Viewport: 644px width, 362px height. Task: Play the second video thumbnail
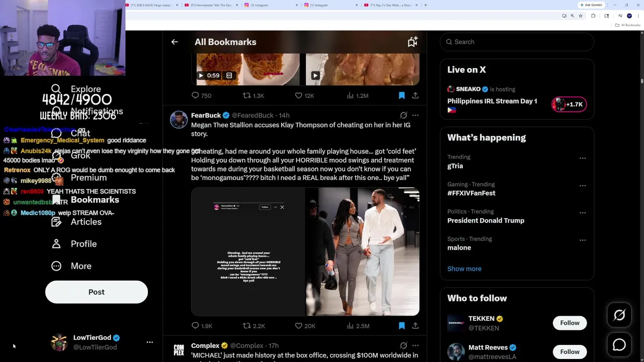(x=315, y=76)
